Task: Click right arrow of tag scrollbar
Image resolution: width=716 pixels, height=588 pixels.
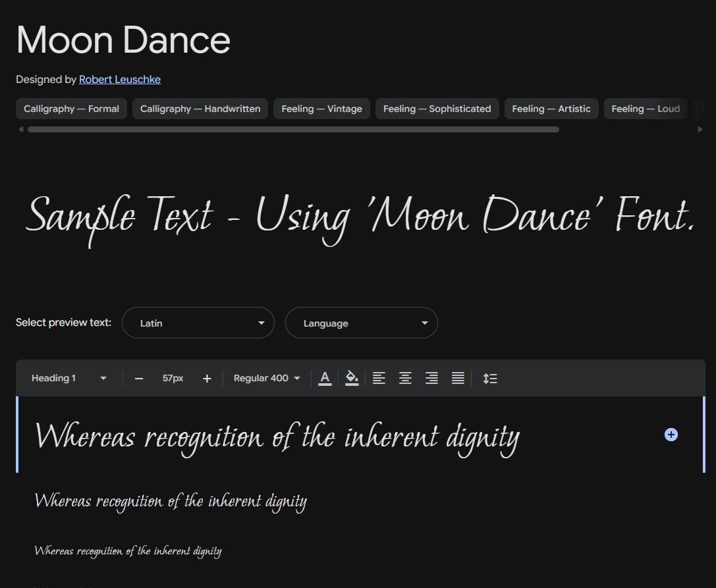Action: 700,130
